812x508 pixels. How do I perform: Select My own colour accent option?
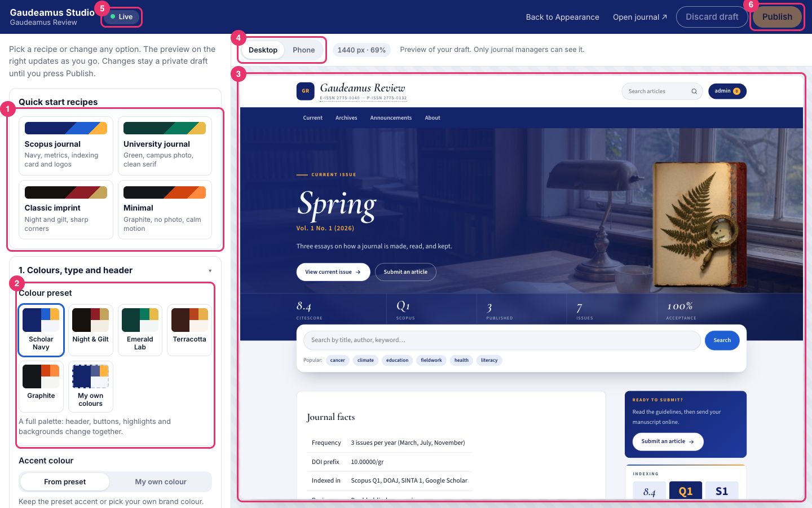(x=161, y=481)
